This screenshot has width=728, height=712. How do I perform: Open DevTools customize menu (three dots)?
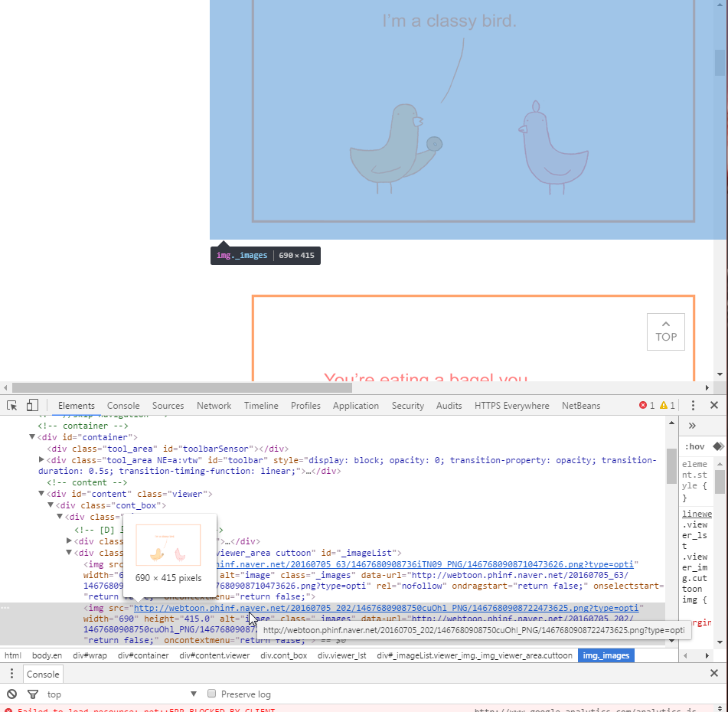tap(693, 406)
